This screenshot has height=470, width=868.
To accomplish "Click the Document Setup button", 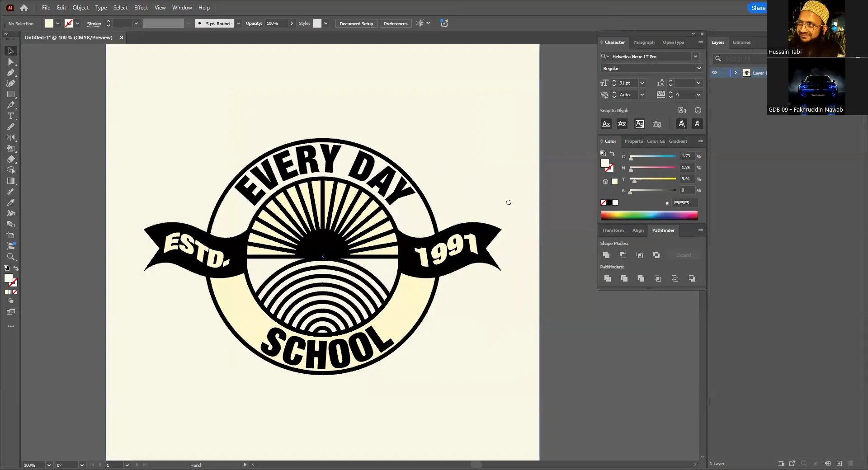I will pos(356,23).
